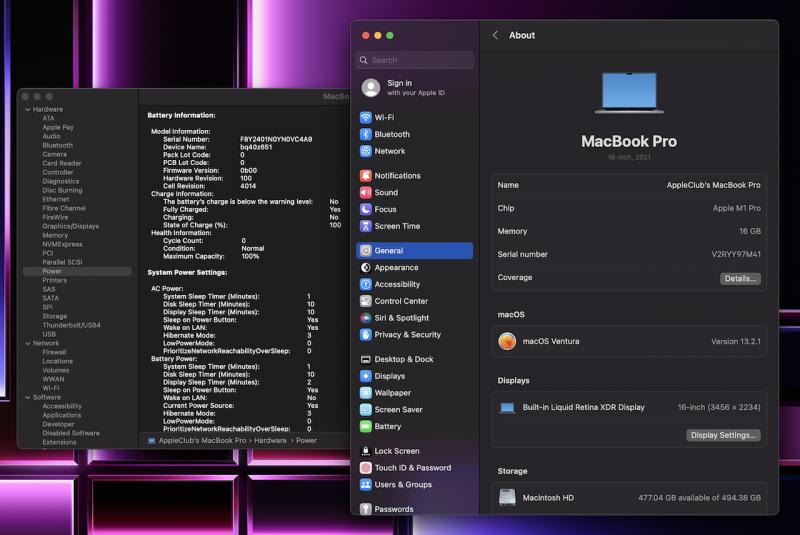Click the Search field in System Settings

point(415,60)
